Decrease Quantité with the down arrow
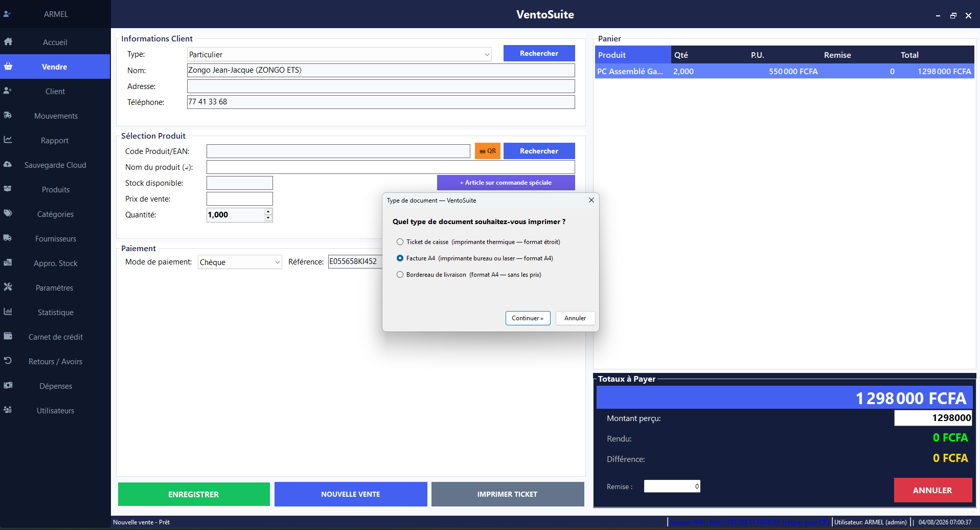Screen dimensions: 980x530 click(x=268, y=218)
